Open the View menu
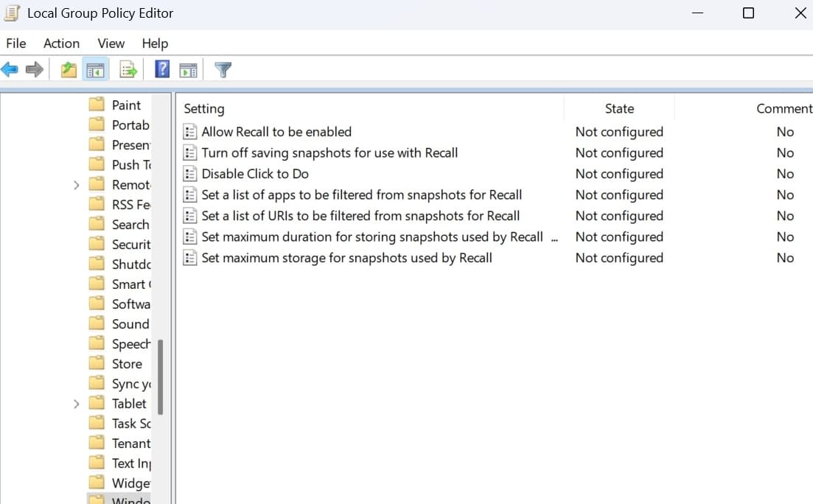The height and width of the screenshot is (504, 813). click(x=111, y=43)
